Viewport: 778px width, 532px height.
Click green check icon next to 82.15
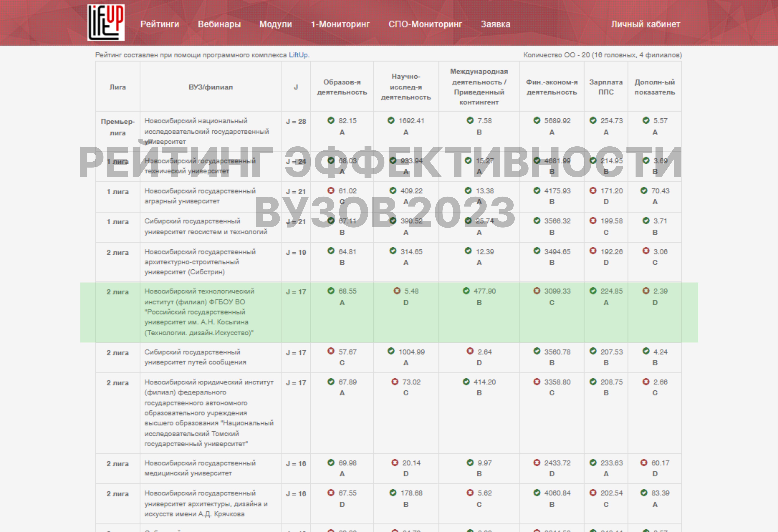[331, 120]
